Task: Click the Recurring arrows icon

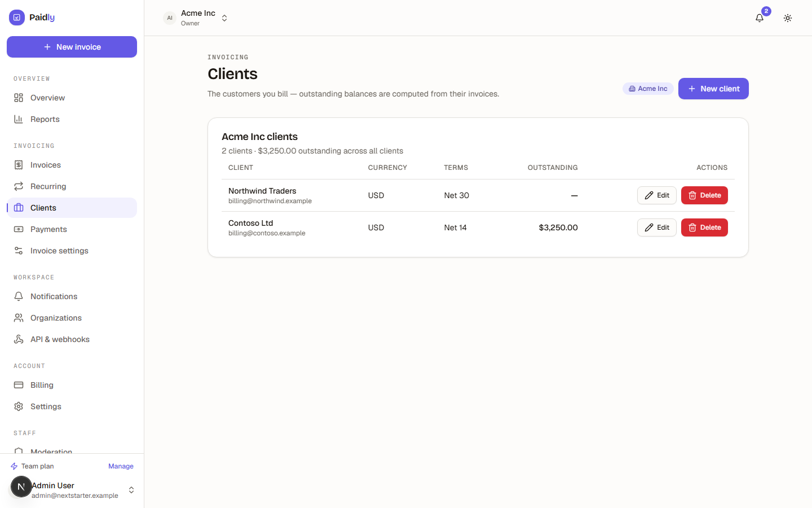Action: (19, 186)
